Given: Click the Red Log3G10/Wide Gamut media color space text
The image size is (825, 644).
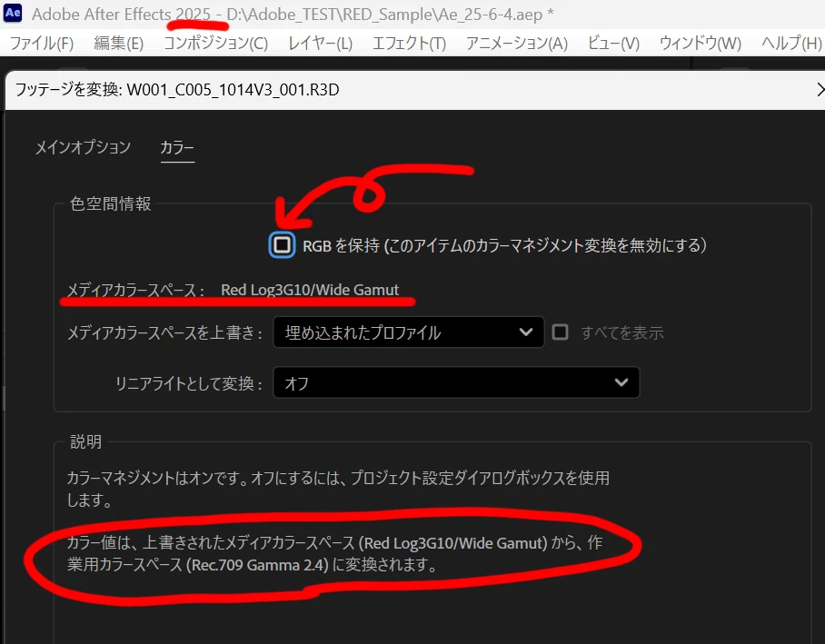Looking at the screenshot, I should point(309,290).
